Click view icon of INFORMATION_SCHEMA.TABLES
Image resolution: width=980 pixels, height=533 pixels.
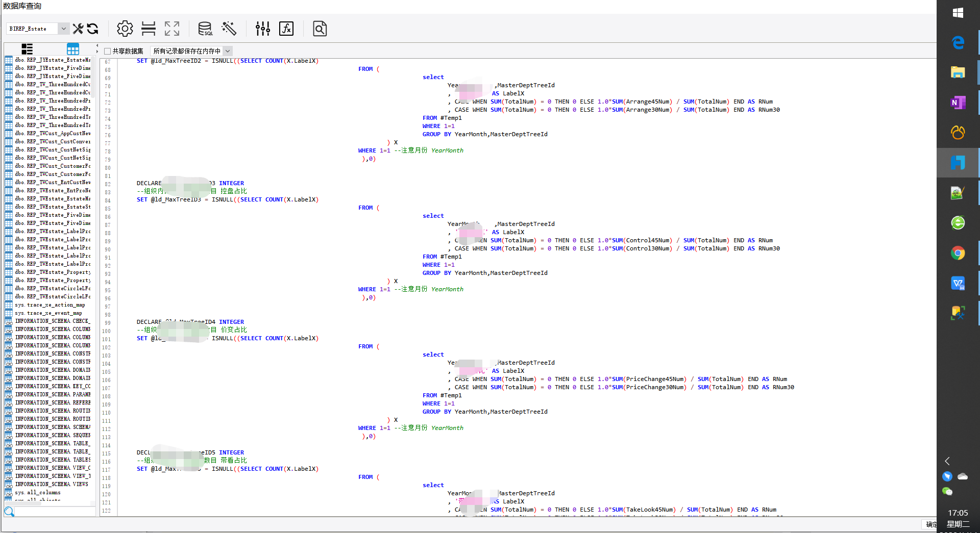click(9, 460)
